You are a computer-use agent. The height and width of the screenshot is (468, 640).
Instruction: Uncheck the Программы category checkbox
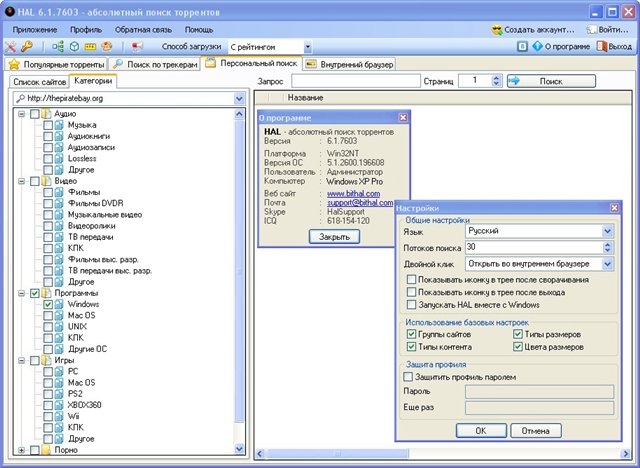[x=35, y=293]
